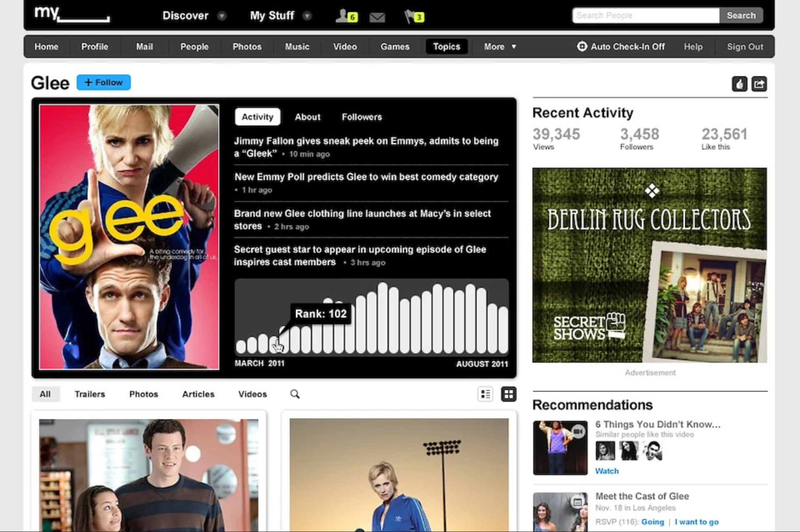The image size is (800, 532).
Task: Open Photos in navigation bar
Action: 247,47
